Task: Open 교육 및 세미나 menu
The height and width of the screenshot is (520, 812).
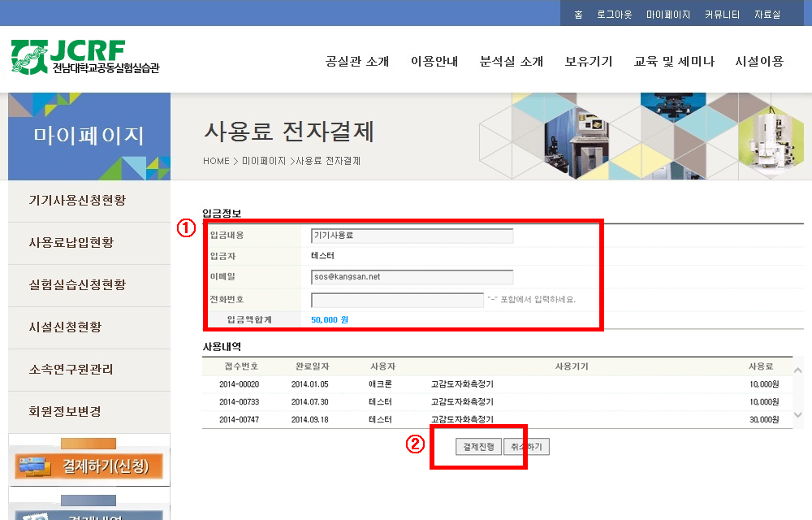Action: (x=674, y=62)
